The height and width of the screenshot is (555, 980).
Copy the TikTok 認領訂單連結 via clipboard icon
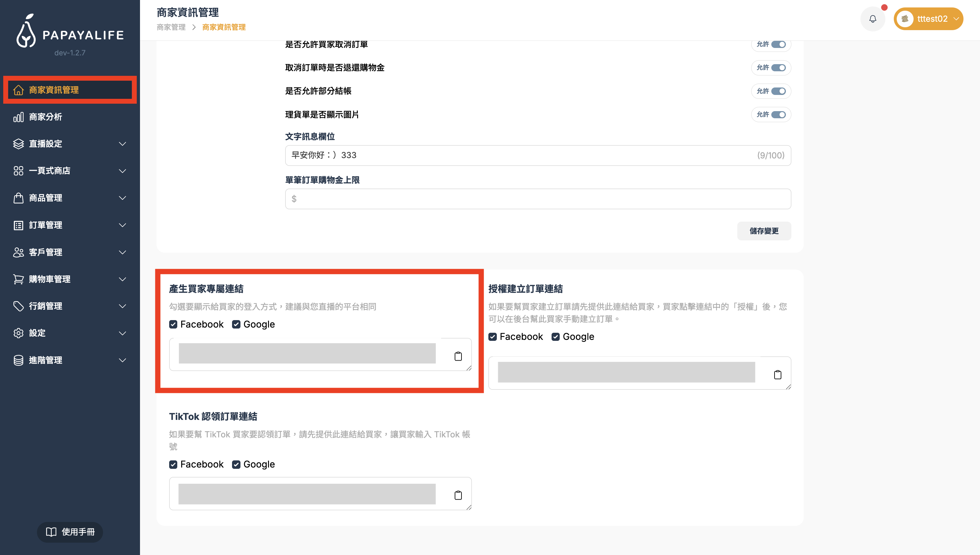[x=458, y=495]
